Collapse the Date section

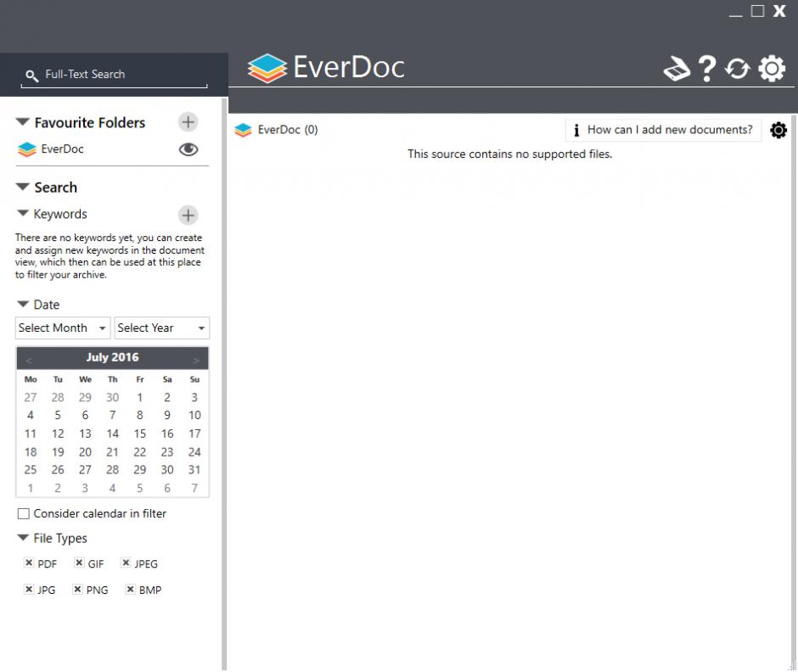(23, 304)
